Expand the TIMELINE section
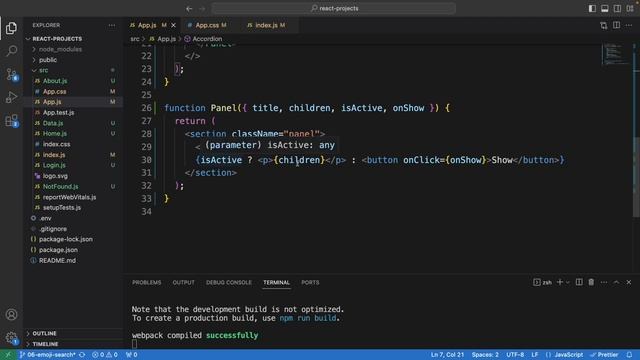The width and height of the screenshot is (640, 360). coord(45,344)
